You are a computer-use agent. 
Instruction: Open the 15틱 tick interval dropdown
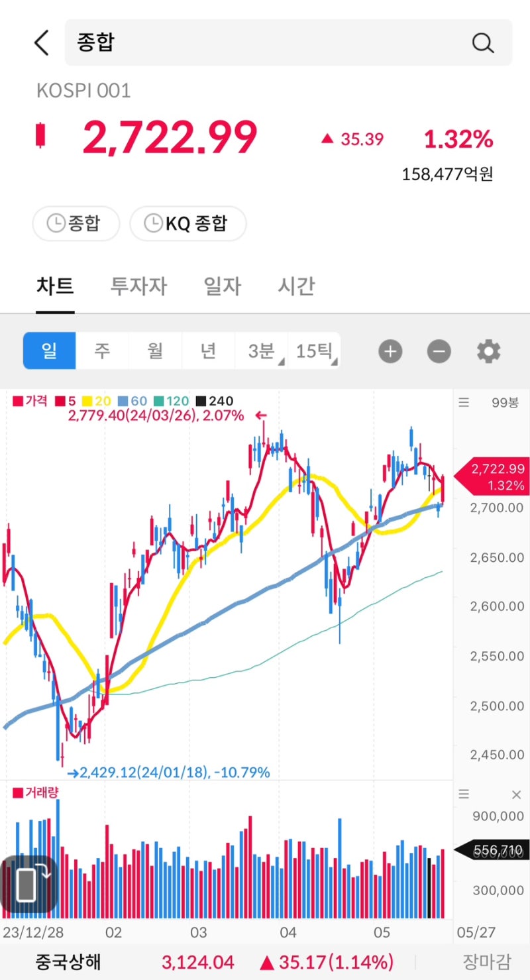tap(314, 351)
